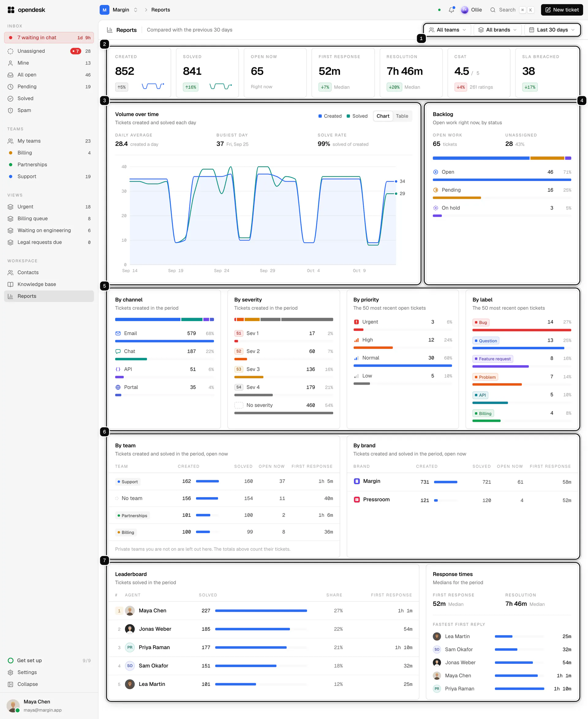Click the All open inbox icon

[x=10, y=75]
